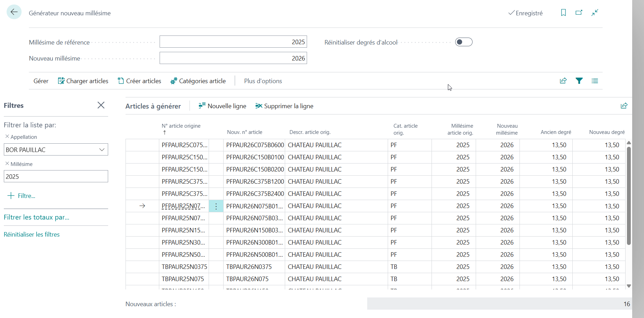Screen dimensions: 644x318
Task: Click the list view icon
Action: click(x=595, y=81)
